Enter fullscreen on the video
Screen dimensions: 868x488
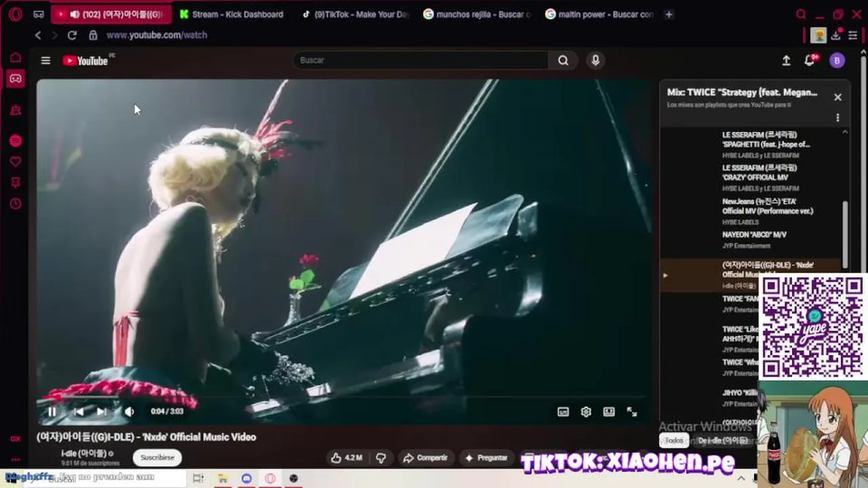point(632,411)
